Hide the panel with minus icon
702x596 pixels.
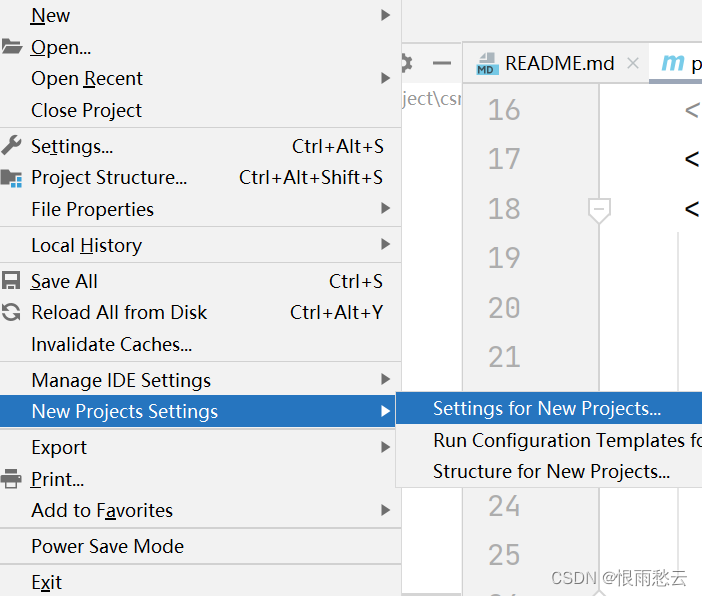click(441, 63)
